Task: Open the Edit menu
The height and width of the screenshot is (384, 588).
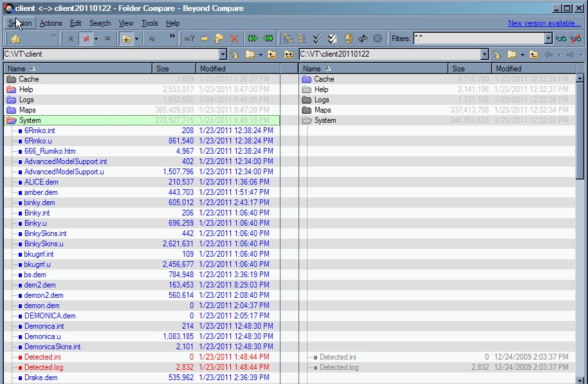Action: pos(75,23)
